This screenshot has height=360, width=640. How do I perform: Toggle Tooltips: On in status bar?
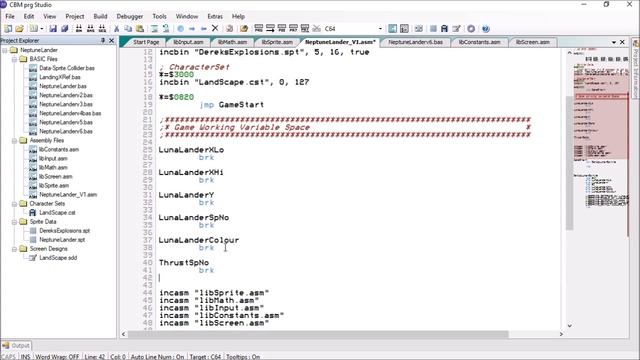tap(243, 357)
